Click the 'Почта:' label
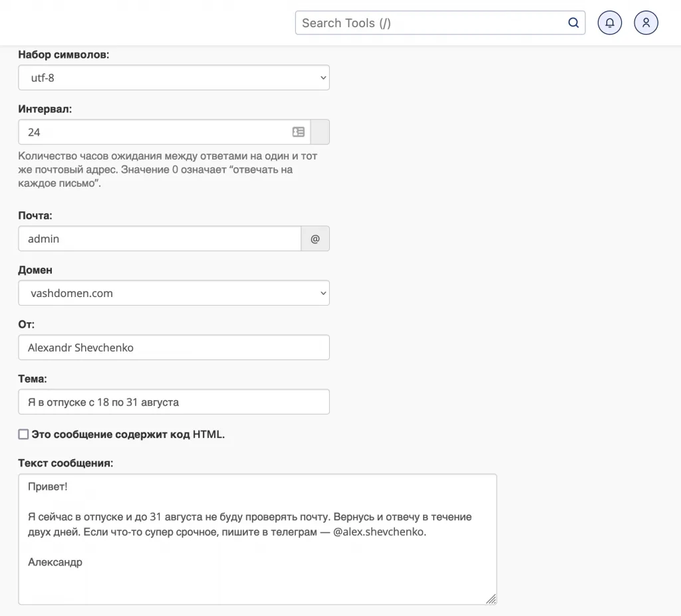The image size is (681, 616). (x=35, y=216)
